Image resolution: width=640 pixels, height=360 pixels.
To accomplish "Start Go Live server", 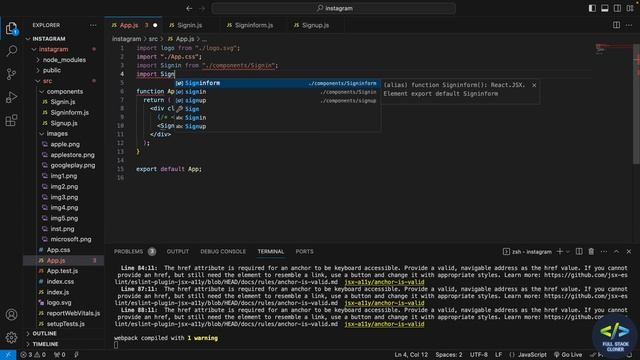I will pos(568,355).
